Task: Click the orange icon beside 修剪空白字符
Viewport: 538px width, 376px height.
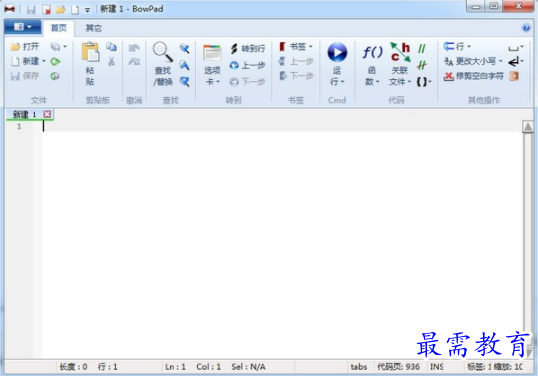Action: 514,76
